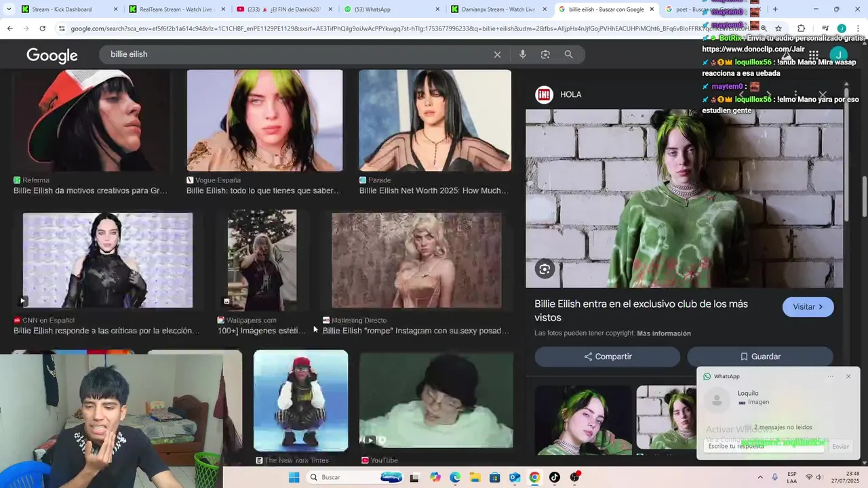Reload the page
This screenshot has height=488, width=868.
(42, 28)
